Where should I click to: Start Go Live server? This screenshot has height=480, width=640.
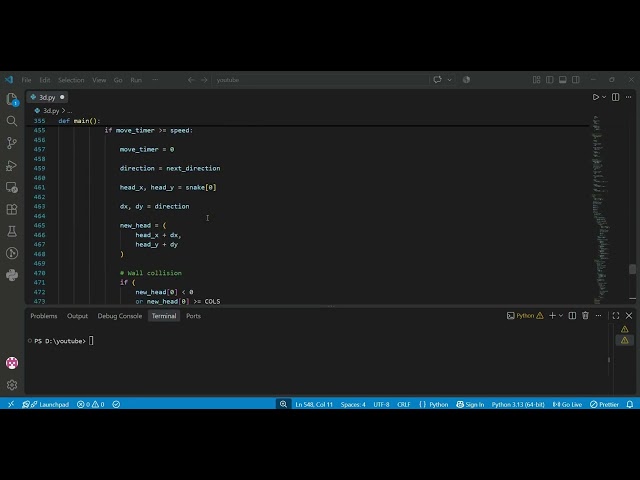(567, 404)
